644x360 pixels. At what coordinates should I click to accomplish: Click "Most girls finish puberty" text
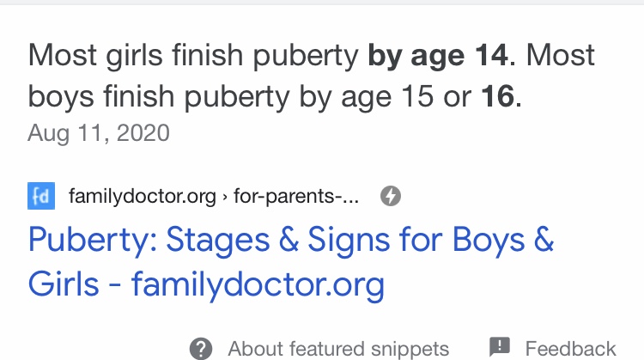(193, 56)
